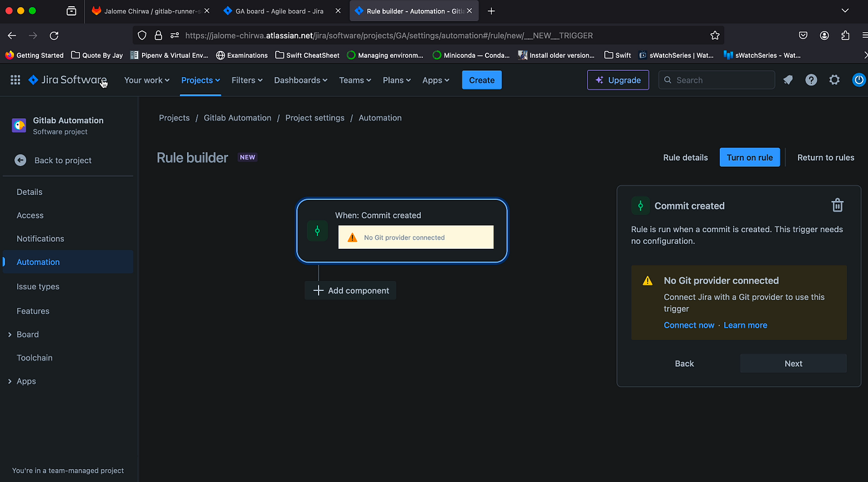Screen dimensions: 868x482
Task: Click the Gitlab Automation breadcrumb link
Action: pos(237,118)
